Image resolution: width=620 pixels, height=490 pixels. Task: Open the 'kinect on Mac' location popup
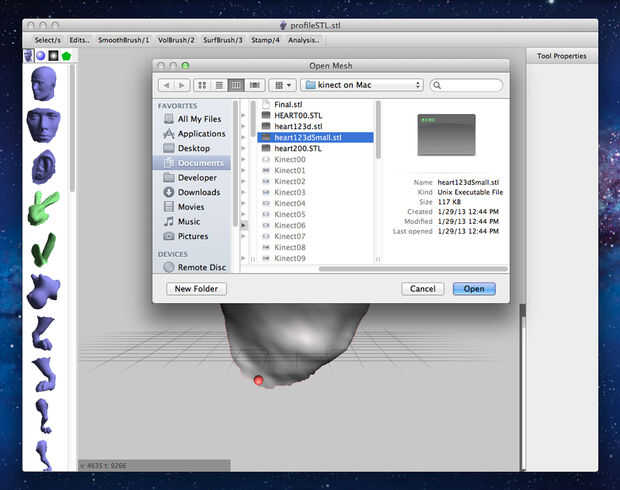tap(362, 85)
